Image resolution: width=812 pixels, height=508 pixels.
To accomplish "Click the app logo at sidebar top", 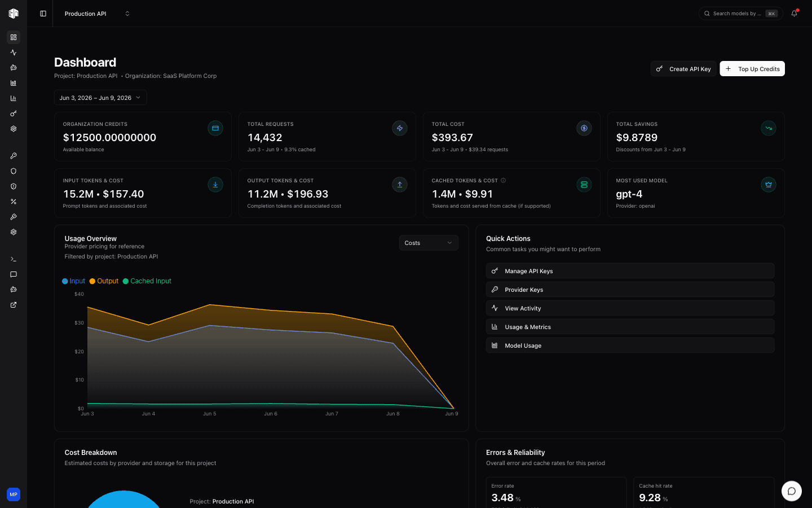I will (x=14, y=14).
